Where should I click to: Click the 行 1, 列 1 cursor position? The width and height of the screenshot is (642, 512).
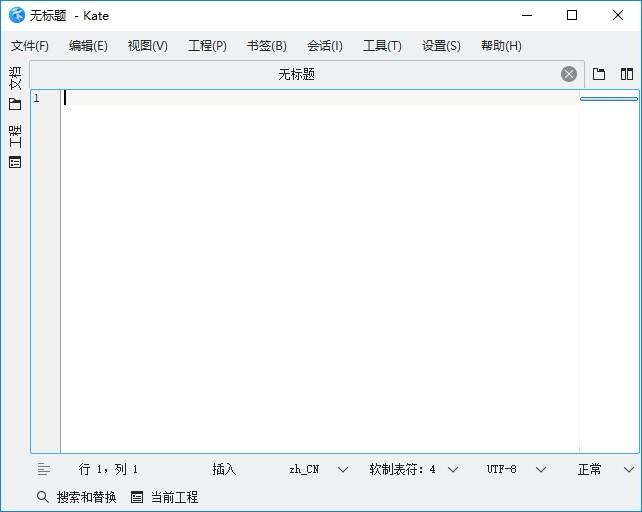(108, 469)
